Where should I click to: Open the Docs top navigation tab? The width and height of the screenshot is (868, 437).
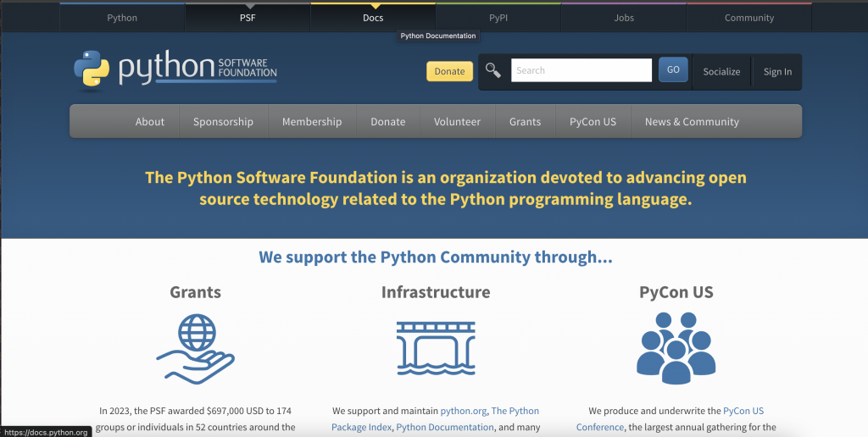point(373,18)
